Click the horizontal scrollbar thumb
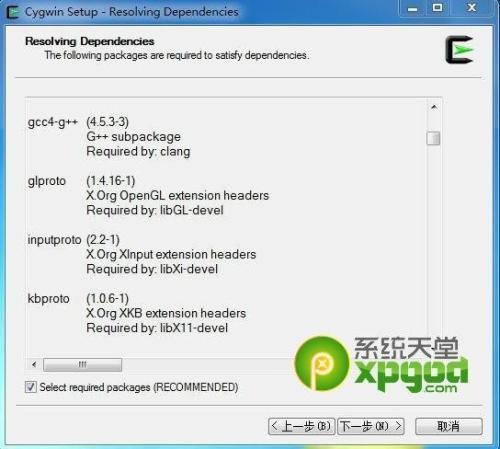The image size is (500, 449). click(82, 364)
